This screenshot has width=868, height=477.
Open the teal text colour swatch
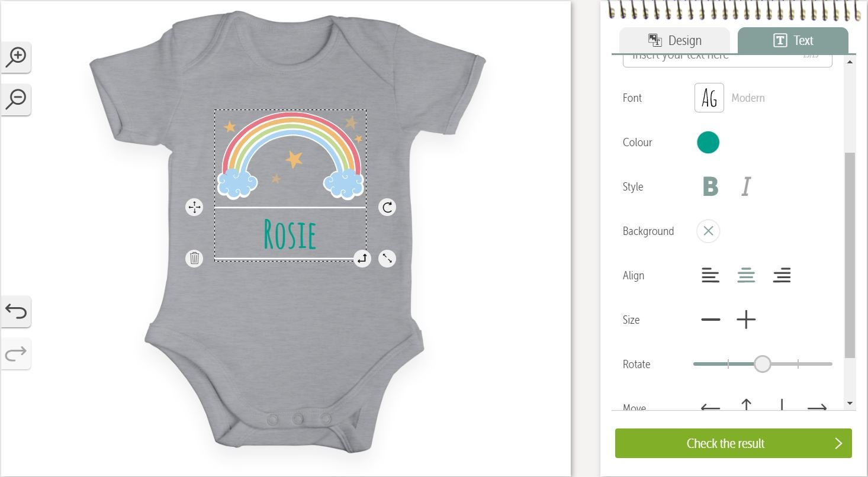pyautogui.click(x=708, y=143)
